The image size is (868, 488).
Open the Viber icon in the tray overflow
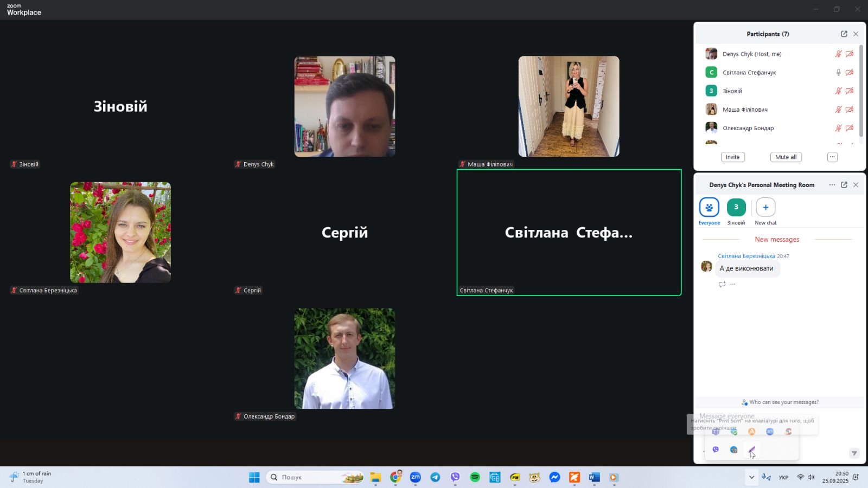pos(716,450)
